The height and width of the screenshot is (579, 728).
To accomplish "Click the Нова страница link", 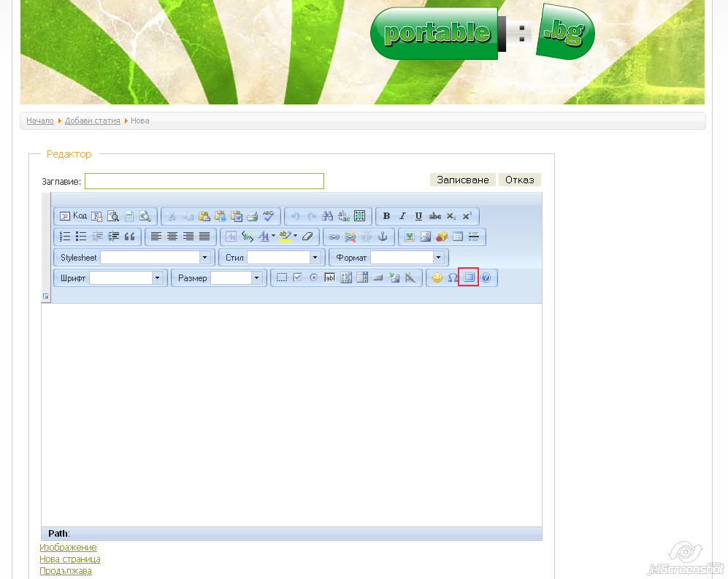I will coord(70,559).
